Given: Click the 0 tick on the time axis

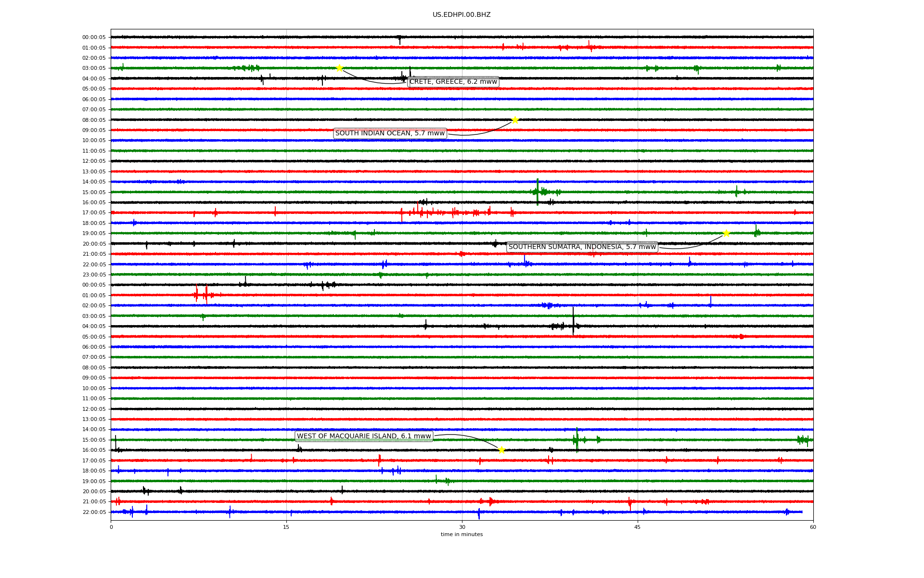Looking at the screenshot, I should [111, 527].
